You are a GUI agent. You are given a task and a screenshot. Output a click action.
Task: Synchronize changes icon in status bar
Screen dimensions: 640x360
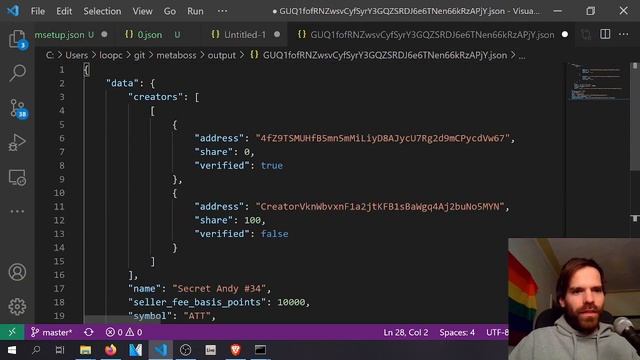tap(89, 332)
